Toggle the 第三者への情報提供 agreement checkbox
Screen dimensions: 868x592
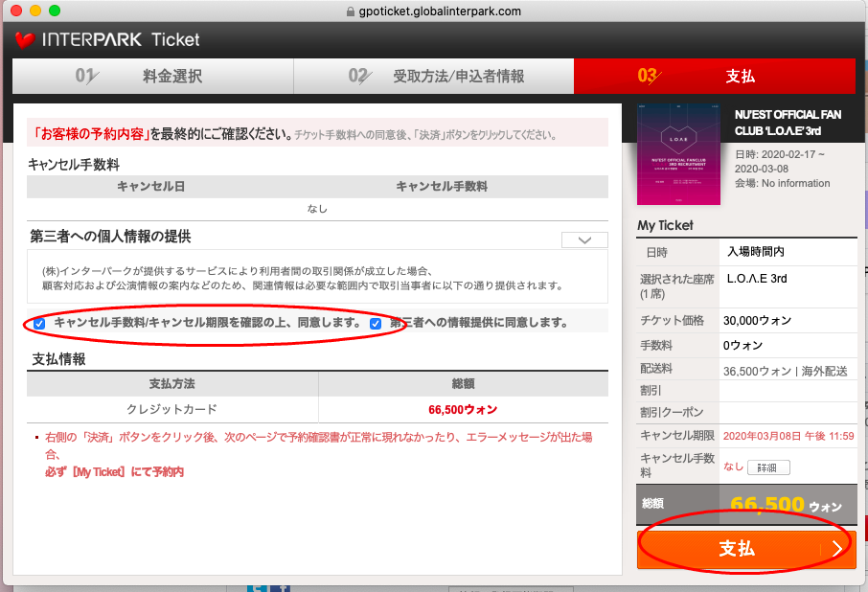(x=376, y=324)
